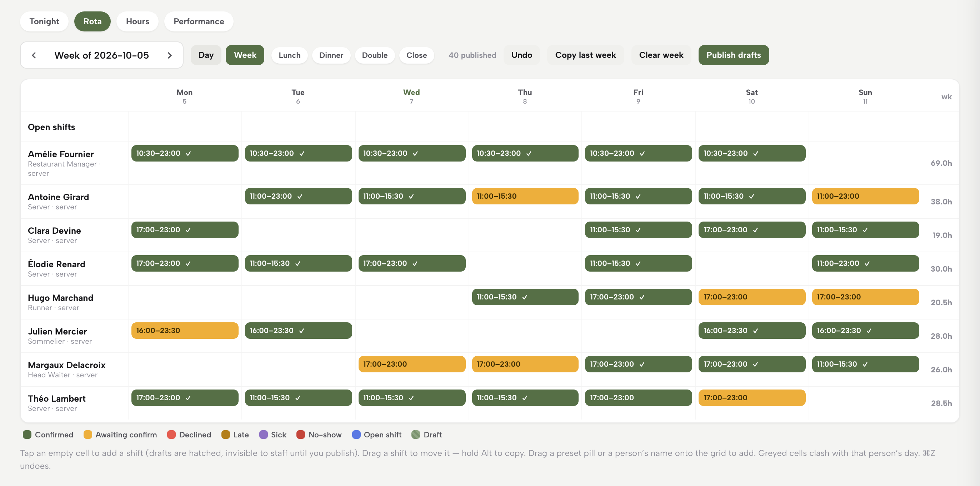
Task: Select the Rota tab
Action: pyautogui.click(x=92, y=21)
